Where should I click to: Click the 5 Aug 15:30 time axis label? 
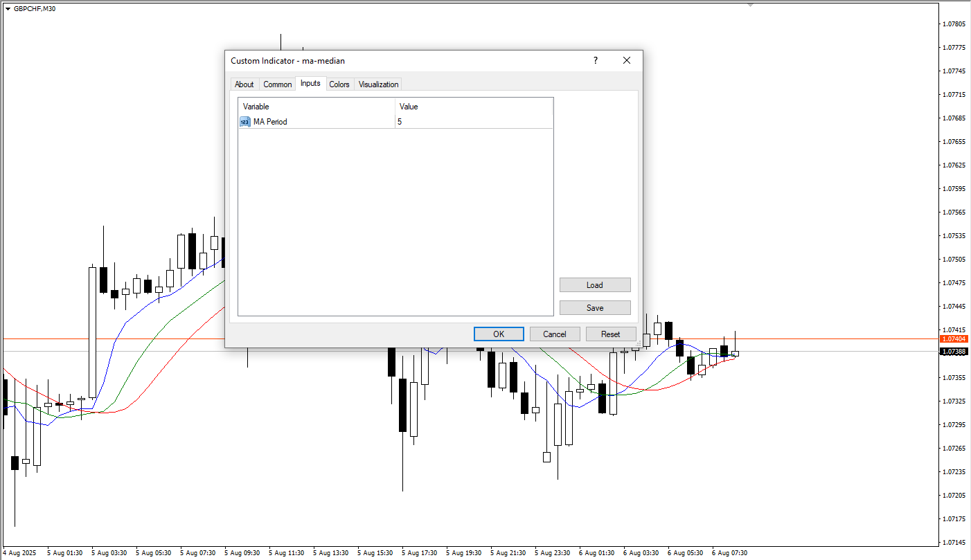pyautogui.click(x=375, y=553)
